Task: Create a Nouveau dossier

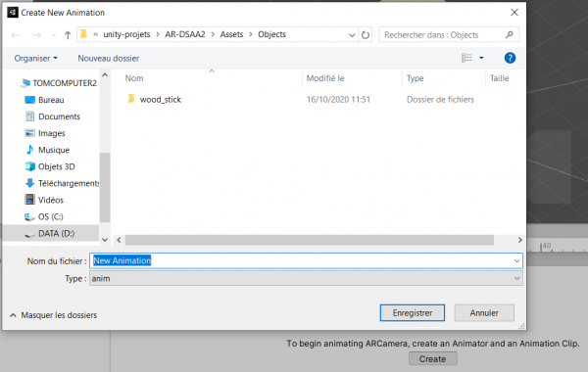Action: click(109, 58)
